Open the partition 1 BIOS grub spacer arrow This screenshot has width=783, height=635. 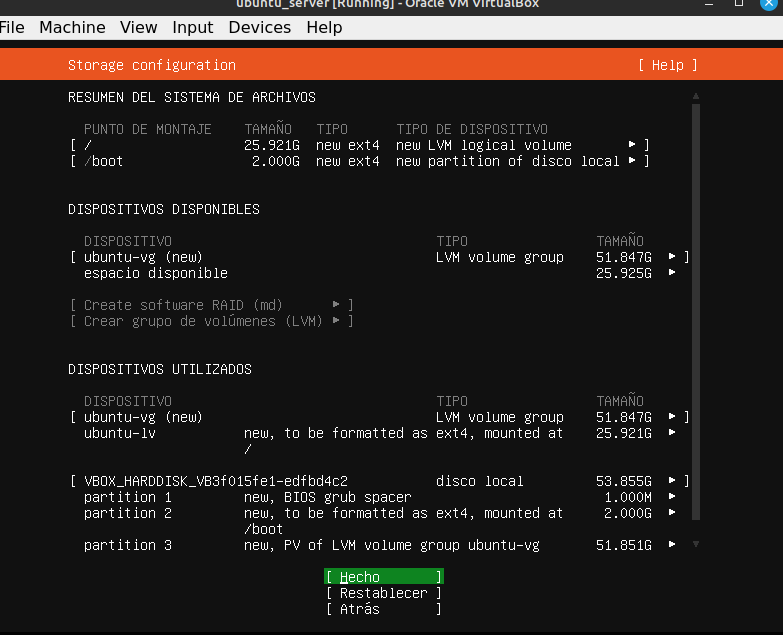(672, 497)
